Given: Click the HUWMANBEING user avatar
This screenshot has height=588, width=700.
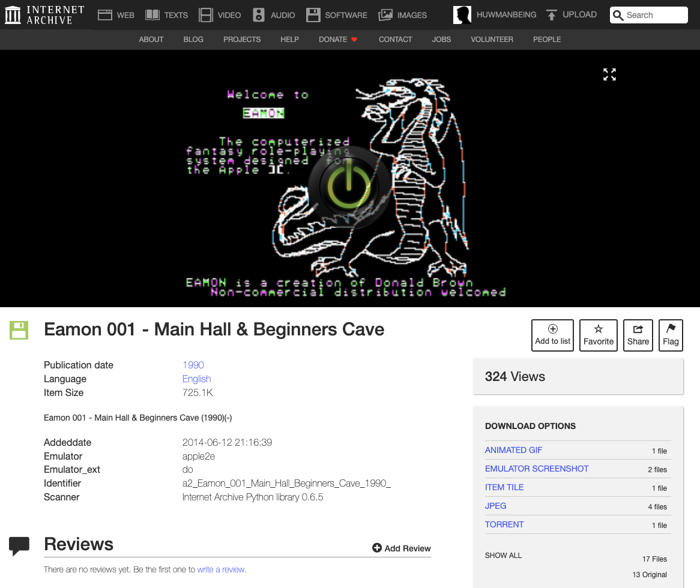Looking at the screenshot, I should point(462,15).
